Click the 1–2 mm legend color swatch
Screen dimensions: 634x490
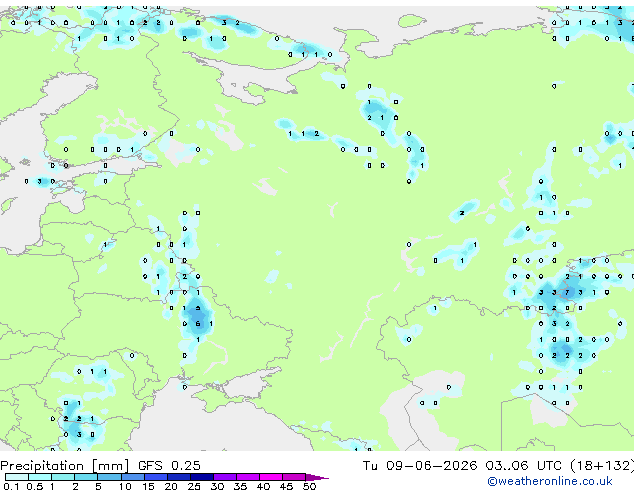pos(63,477)
